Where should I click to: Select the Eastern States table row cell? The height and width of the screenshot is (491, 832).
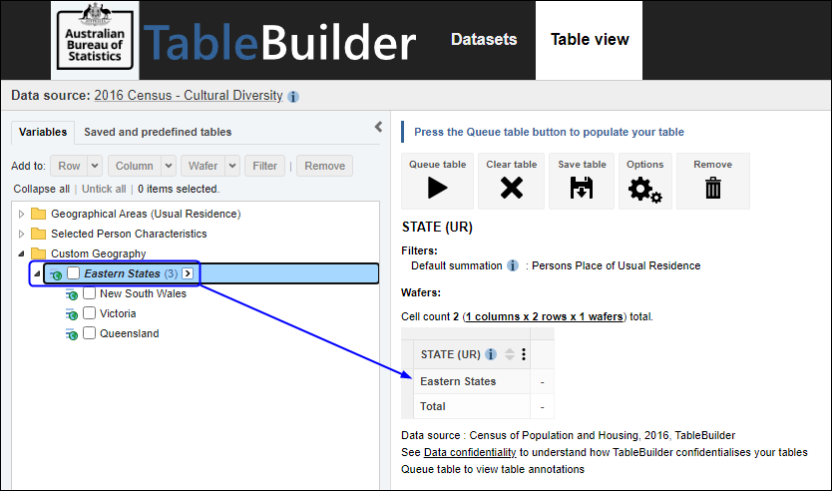tap(472, 381)
